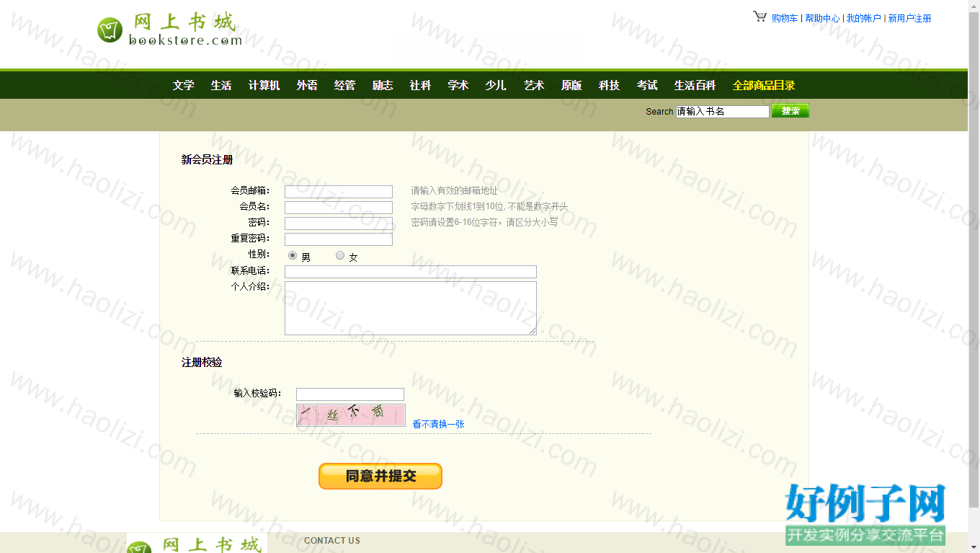Focus the 会员邮箱 input field

(339, 191)
